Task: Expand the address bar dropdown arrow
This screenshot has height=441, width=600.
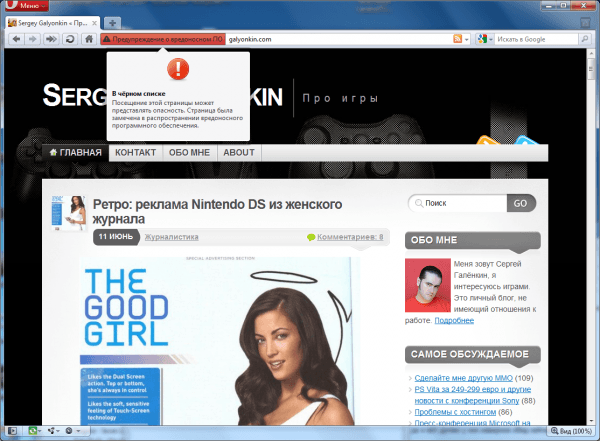Action: (x=467, y=39)
